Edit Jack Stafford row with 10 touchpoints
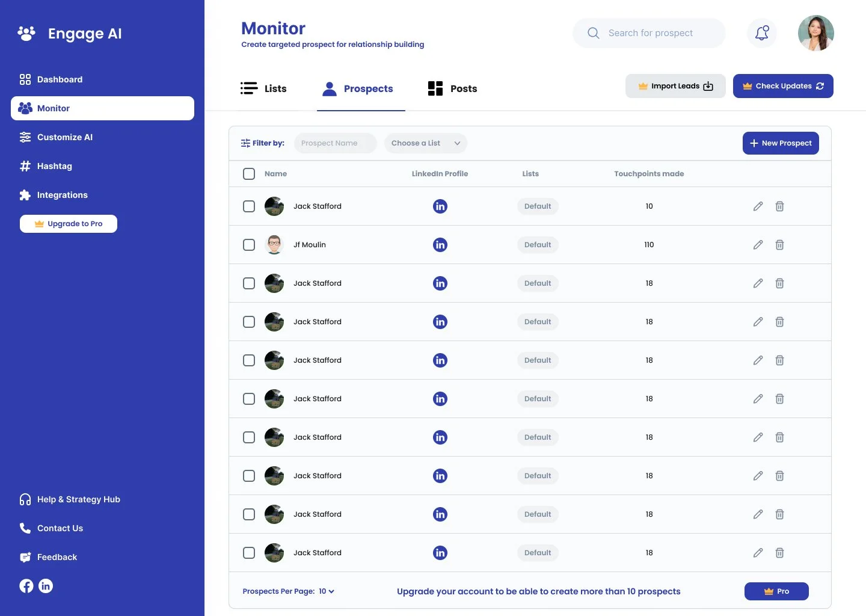 coord(758,206)
